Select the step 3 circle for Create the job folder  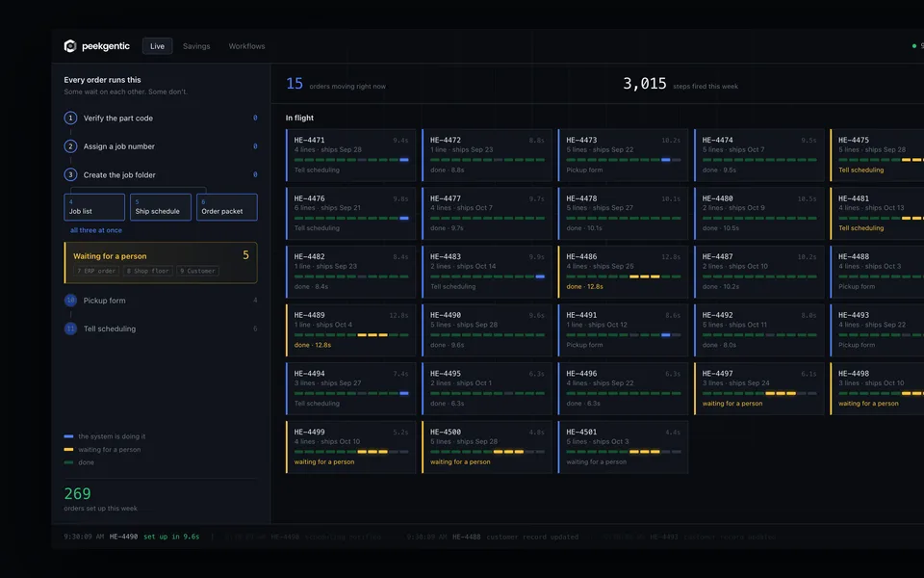(x=70, y=174)
